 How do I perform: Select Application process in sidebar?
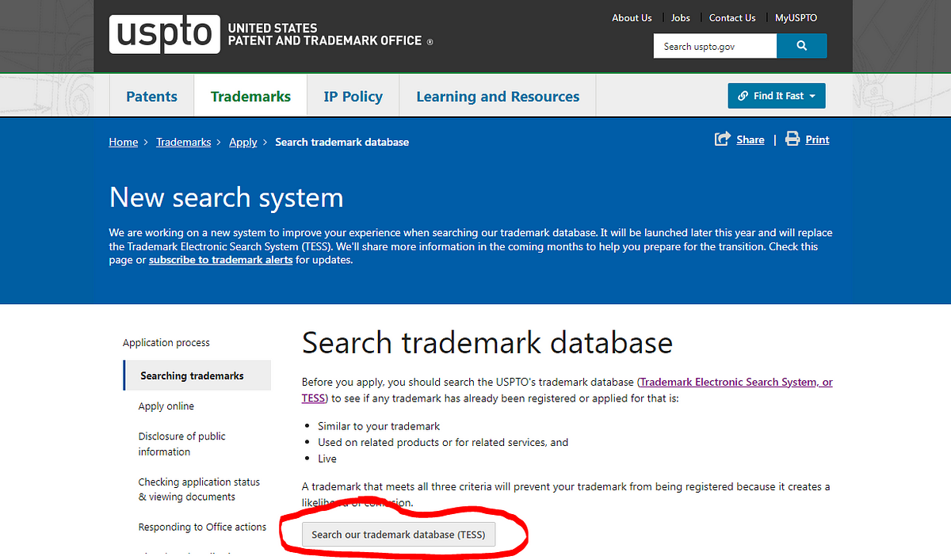click(x=166, y=343)
